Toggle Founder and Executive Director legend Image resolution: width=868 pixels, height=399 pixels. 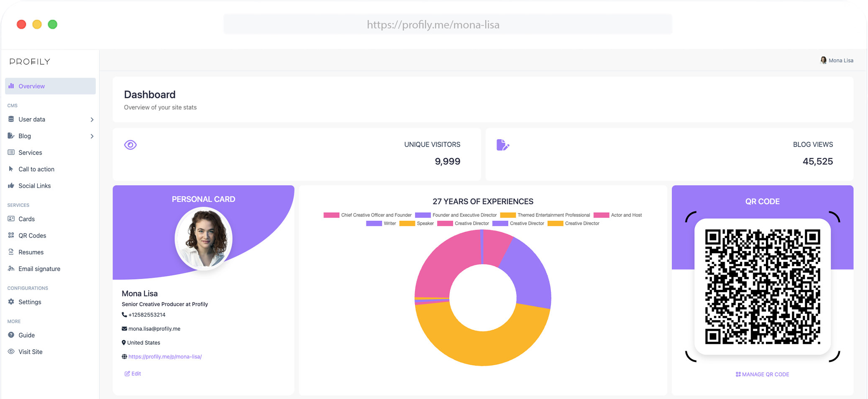(x=456, y=215)
